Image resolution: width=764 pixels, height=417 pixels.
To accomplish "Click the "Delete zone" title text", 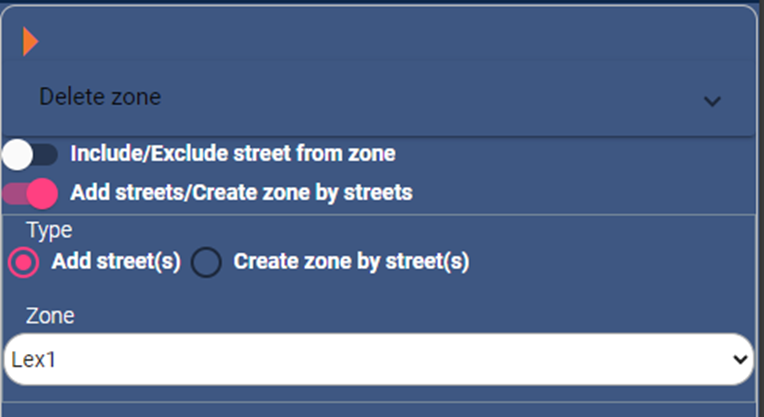I will [x=100, y=97].
